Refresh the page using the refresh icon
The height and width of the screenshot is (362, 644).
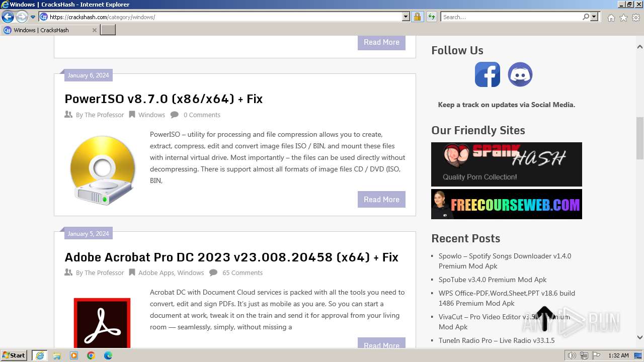coord(431,17)
